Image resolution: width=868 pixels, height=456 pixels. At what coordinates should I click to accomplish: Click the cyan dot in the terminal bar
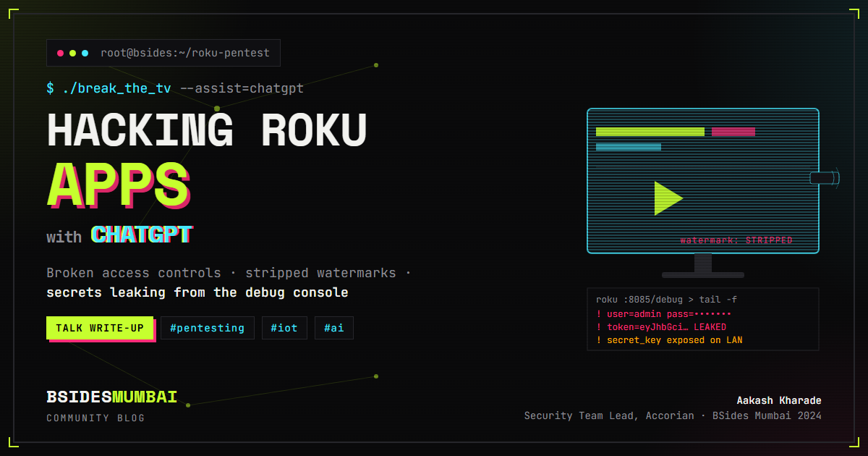point(85,53)
